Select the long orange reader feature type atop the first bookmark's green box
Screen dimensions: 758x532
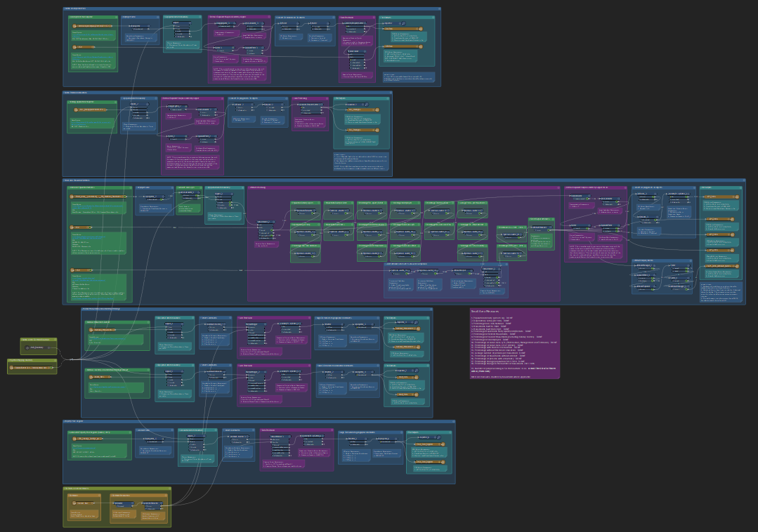tap(92, 26)
